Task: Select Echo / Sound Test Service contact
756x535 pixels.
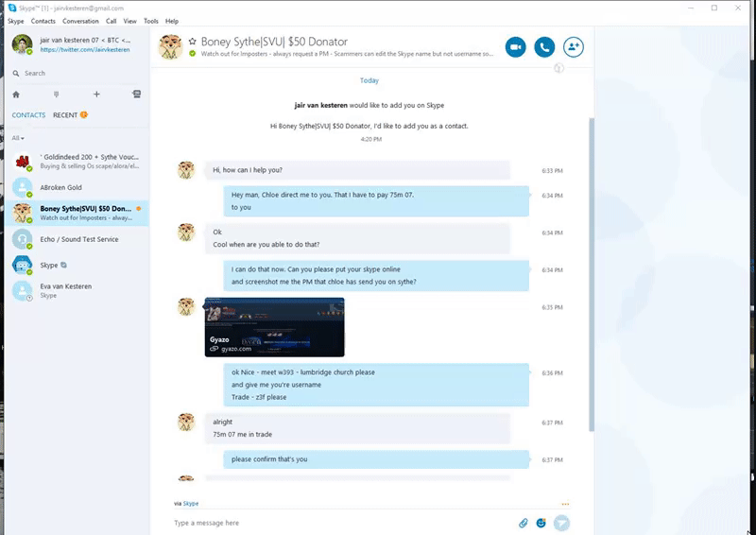Action: (77, 239)
